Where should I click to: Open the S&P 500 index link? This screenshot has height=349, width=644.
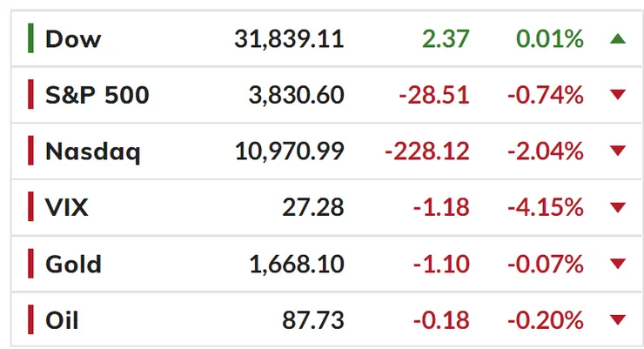[x=97, y=95]
